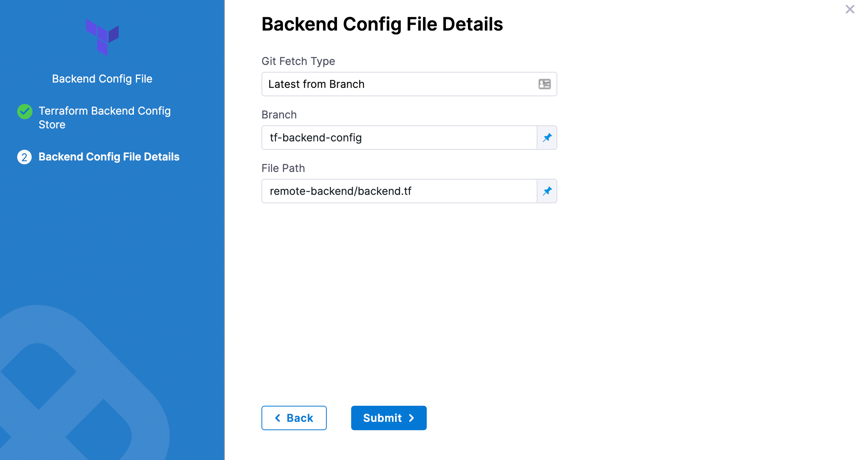Click the icon inside Git Fetch Type box
This screenshot has width=868, height=460.
(x=544, y=84)
